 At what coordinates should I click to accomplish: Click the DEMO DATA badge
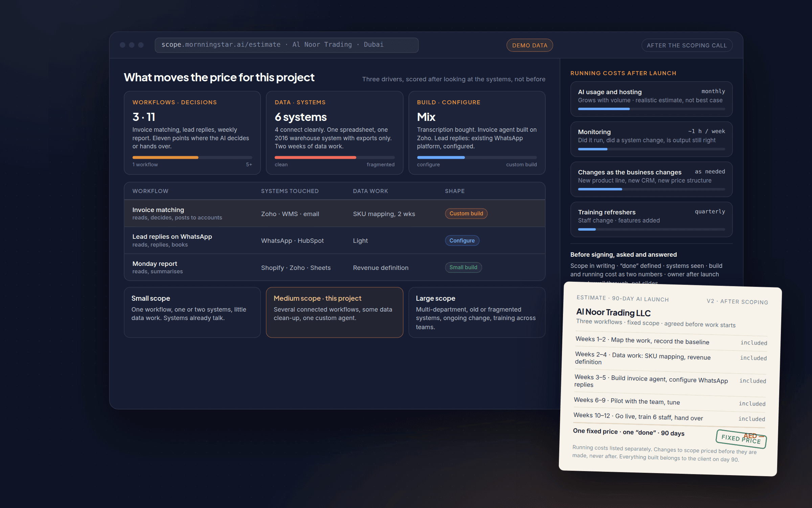pos(529,45)
